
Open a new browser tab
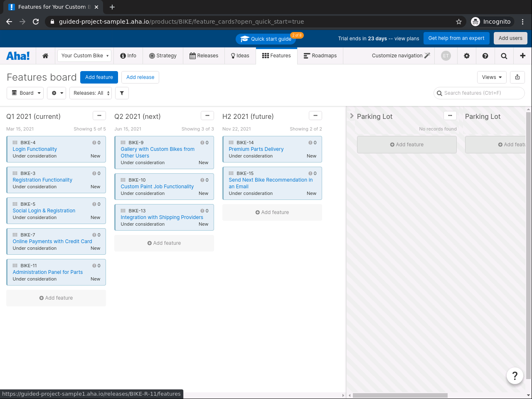[112, 7]
